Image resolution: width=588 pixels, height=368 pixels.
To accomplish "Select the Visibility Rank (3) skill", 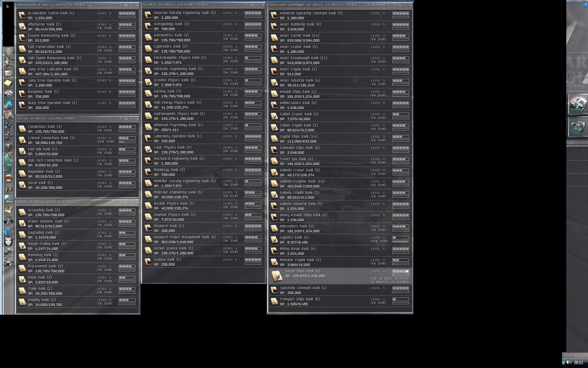I will point(77,302).
